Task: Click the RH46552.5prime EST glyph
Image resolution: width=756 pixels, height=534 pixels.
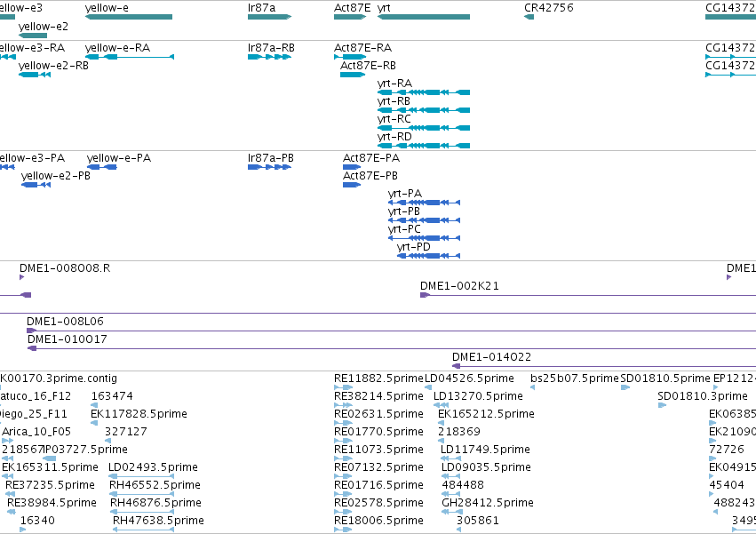Action: point(142,494)
